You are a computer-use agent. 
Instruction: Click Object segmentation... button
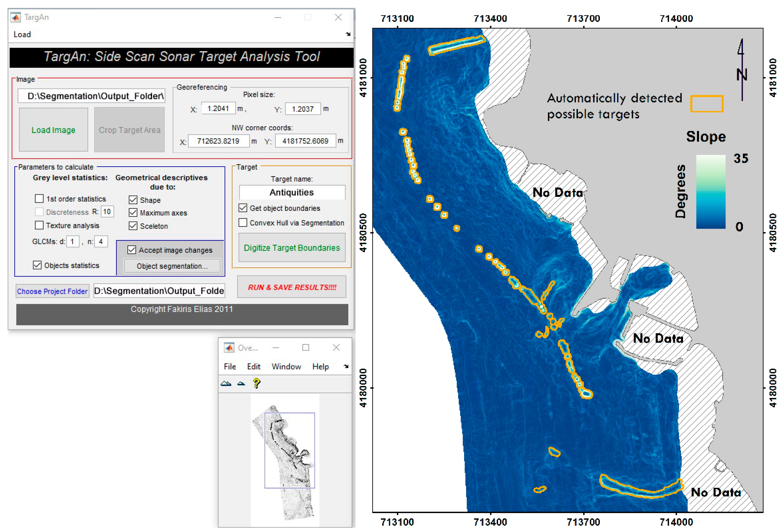tap(172, 266)
